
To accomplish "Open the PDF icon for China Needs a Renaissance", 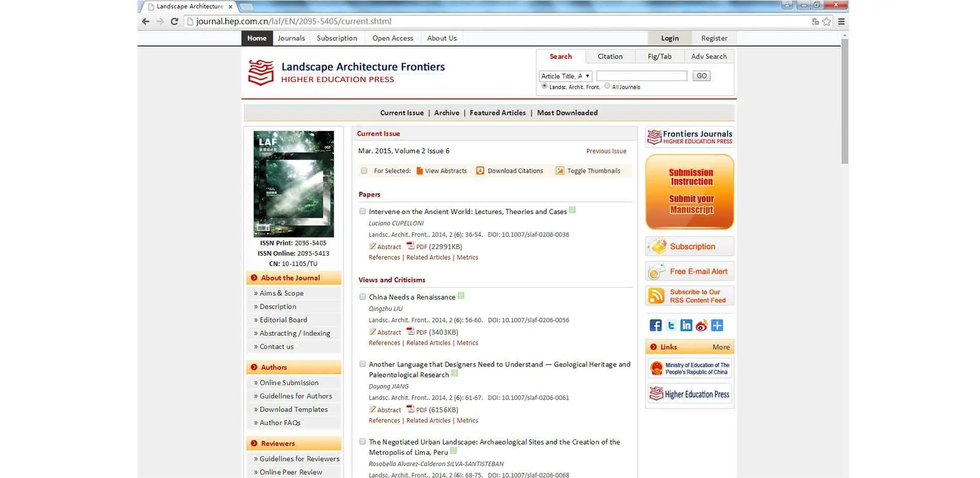I will pos(410,331).
